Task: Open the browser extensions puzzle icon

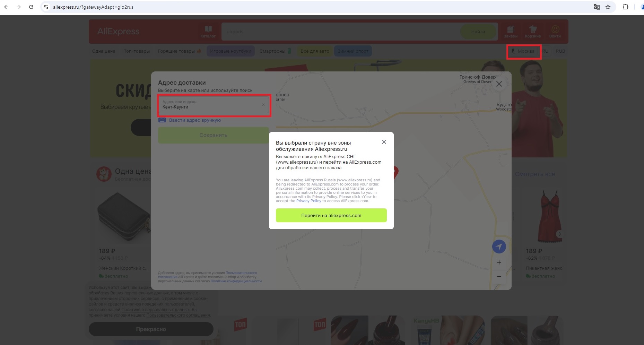Action: pos(626,7)
